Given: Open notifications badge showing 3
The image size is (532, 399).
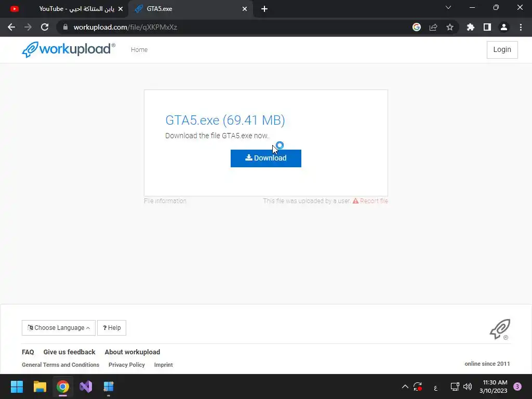Looking at the screenshot, I should coord(517,387).
